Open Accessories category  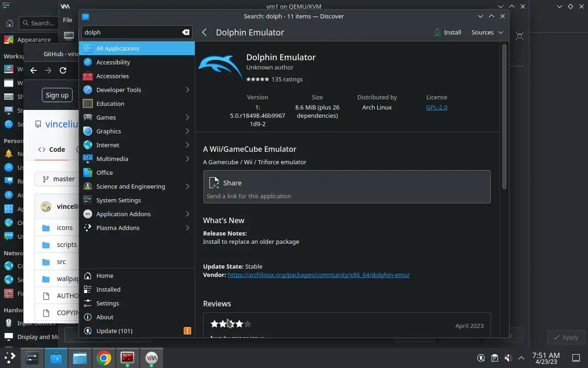point(137,76)
